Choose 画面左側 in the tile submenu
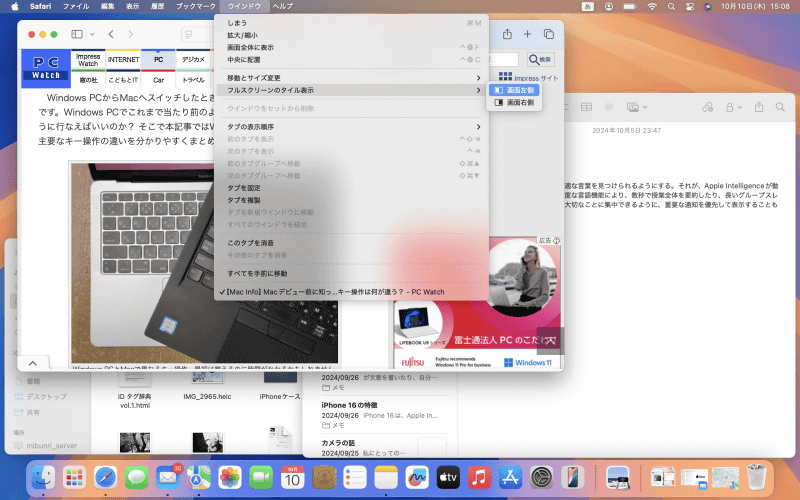The image size is (800, 500). pyautogui.click(x=514, y=90)
